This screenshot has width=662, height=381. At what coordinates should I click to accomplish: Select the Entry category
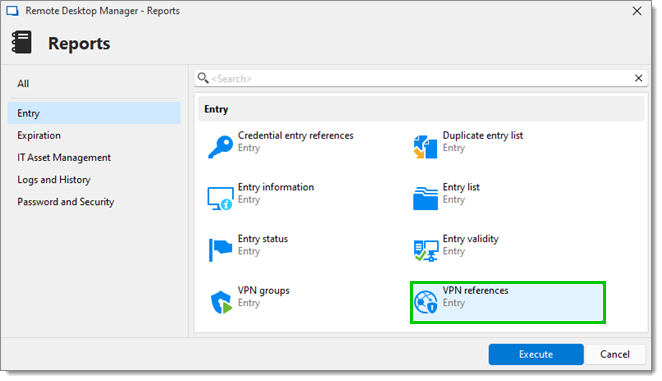pyautogui.click(x=94, y=113)
